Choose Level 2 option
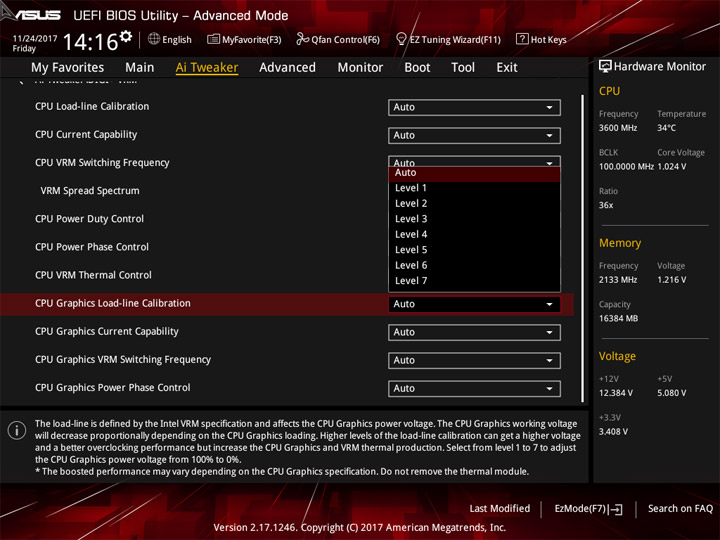The image size is (720, 540). click(x=474, y=203)
